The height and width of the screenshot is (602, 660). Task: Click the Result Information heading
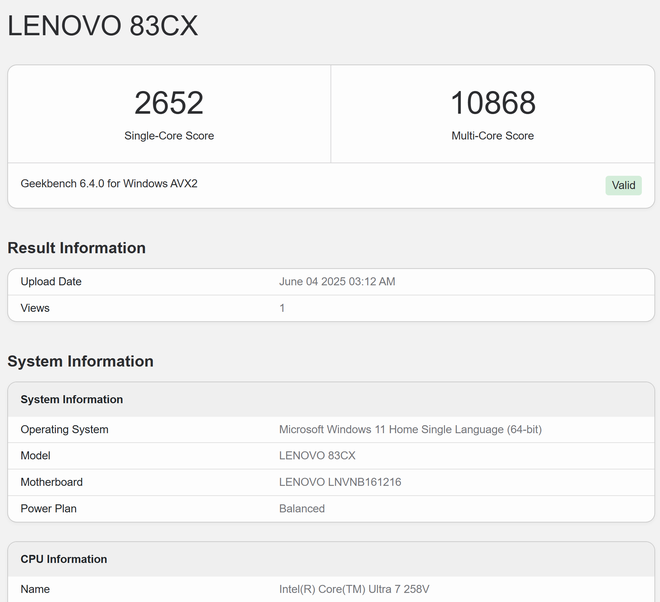click(77, 248)
